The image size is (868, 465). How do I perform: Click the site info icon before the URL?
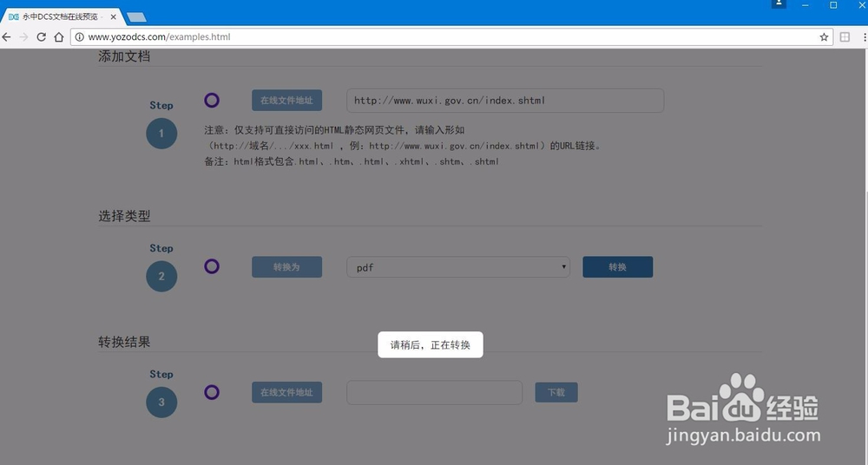[80, 37]
